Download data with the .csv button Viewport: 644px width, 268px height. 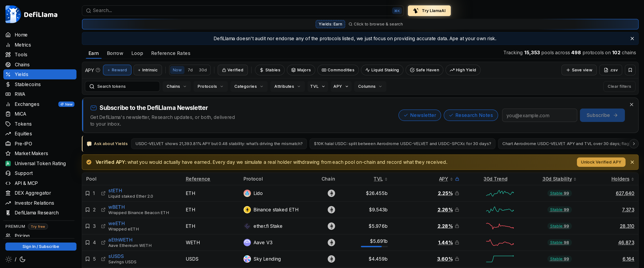click(x=610, y=70)
